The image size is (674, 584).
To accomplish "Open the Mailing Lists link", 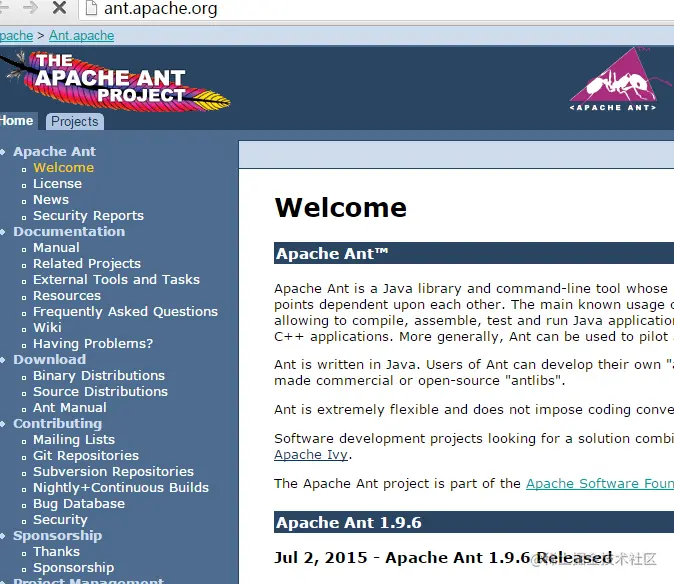I will 74,440.
